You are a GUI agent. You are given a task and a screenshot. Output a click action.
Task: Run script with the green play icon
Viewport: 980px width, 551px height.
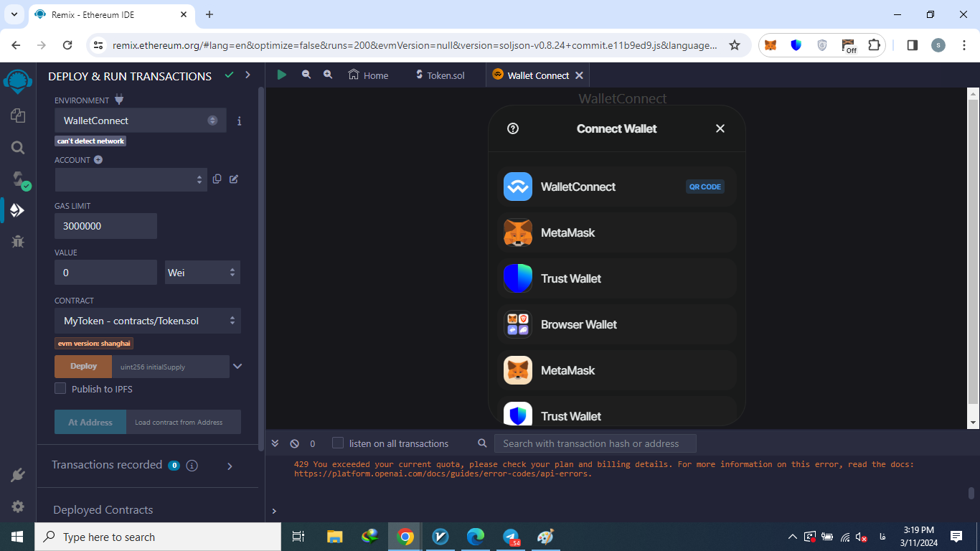pos(282,75)
